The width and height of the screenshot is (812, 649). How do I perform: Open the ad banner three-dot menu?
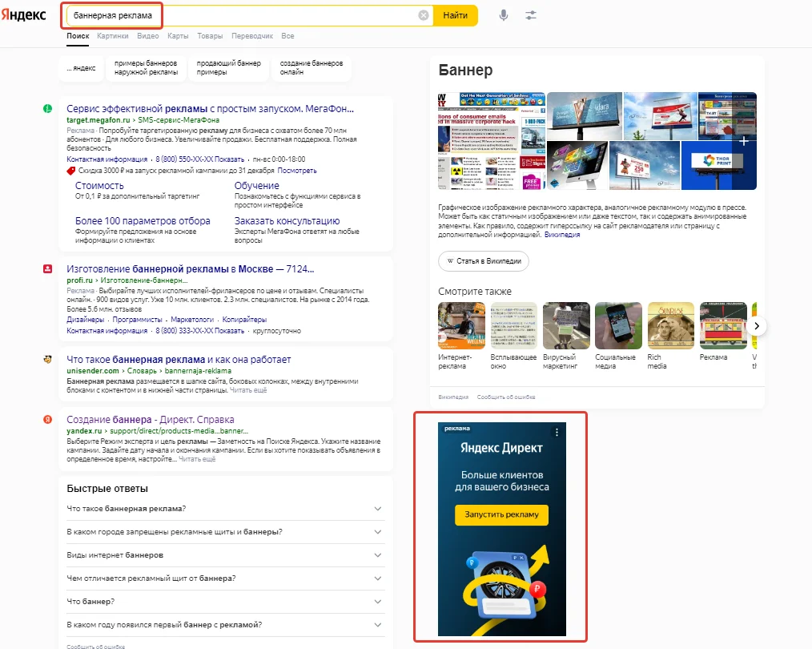(557, 432)
